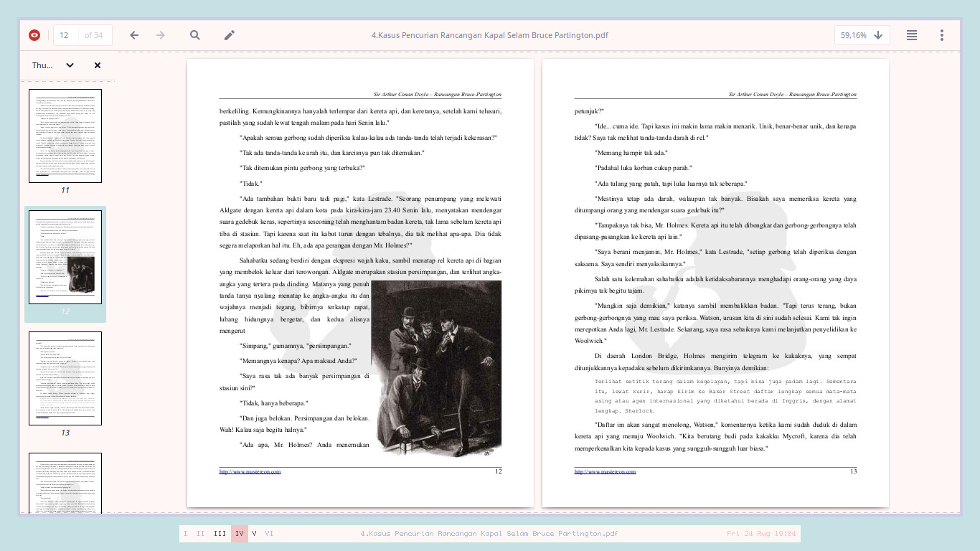The height and width of the screenshot is (551, 980).
Task: Click the "of 34" page count label
Action: (93, 35)
